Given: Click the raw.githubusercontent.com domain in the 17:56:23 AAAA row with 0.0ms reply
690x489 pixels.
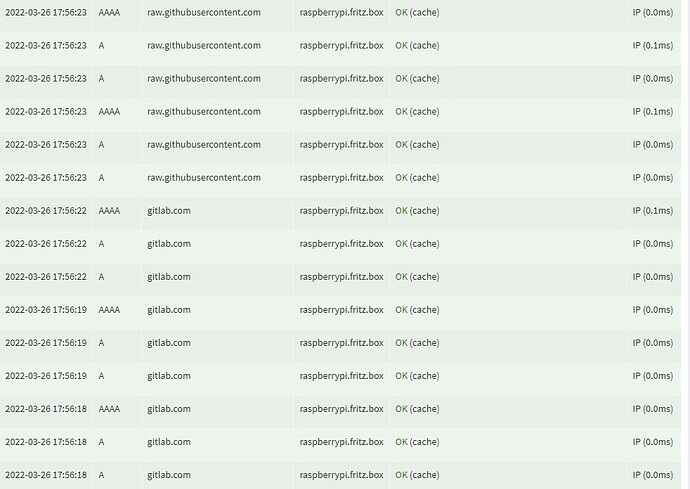Looking at the screenshot, I should point(204,12).
